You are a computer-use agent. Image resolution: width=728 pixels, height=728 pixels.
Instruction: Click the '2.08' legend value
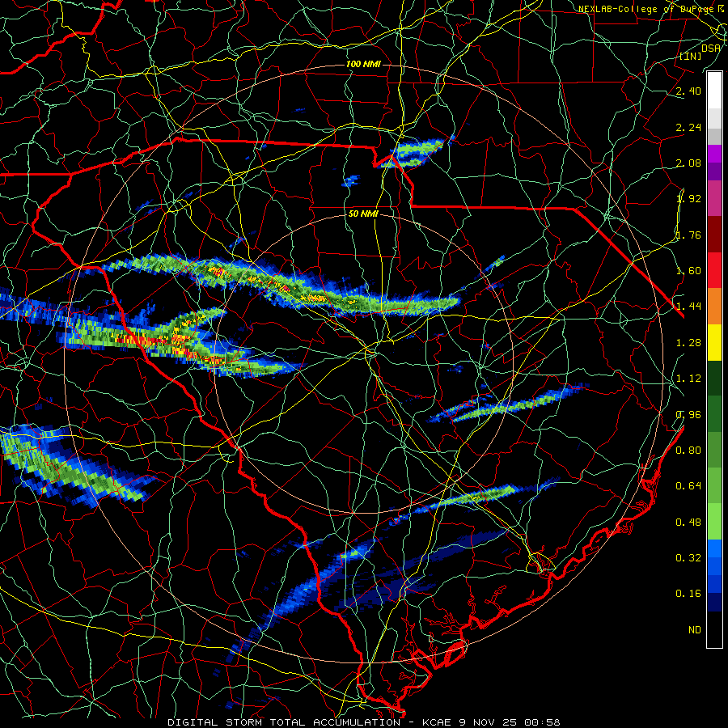pyautogui.click(x=688, y=163)
